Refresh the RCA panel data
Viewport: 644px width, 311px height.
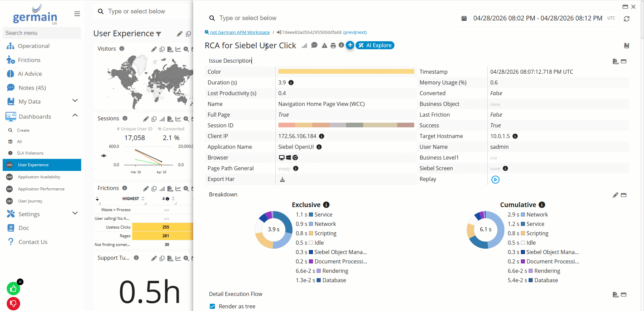click(627, 19)
